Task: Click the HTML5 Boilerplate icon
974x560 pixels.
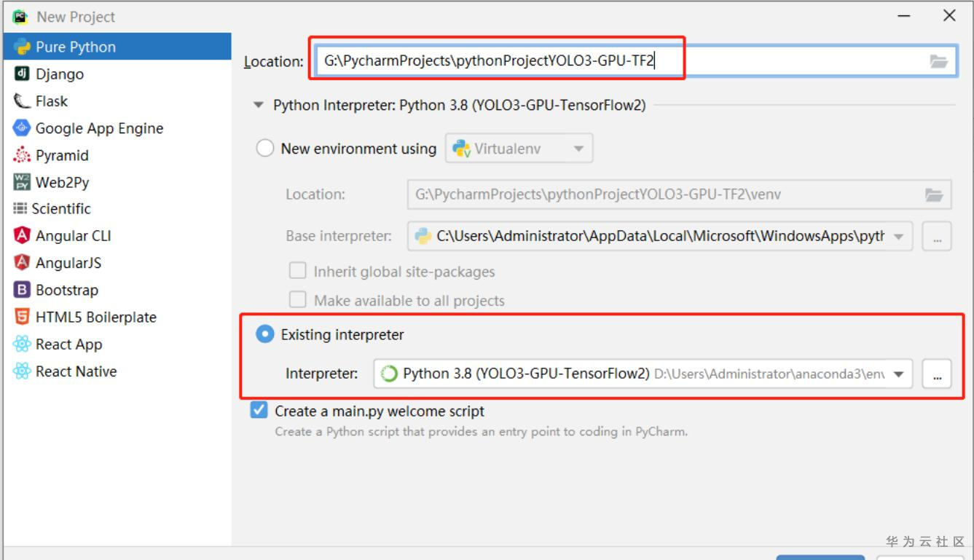Action: (x=22, y=318)
